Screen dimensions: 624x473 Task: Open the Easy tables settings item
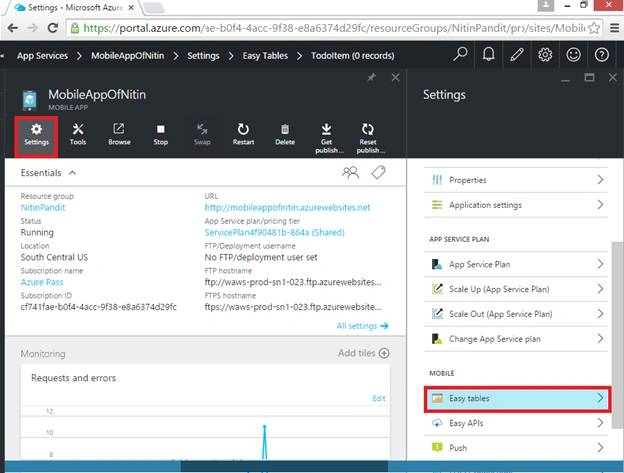click(x=516, y=398)
